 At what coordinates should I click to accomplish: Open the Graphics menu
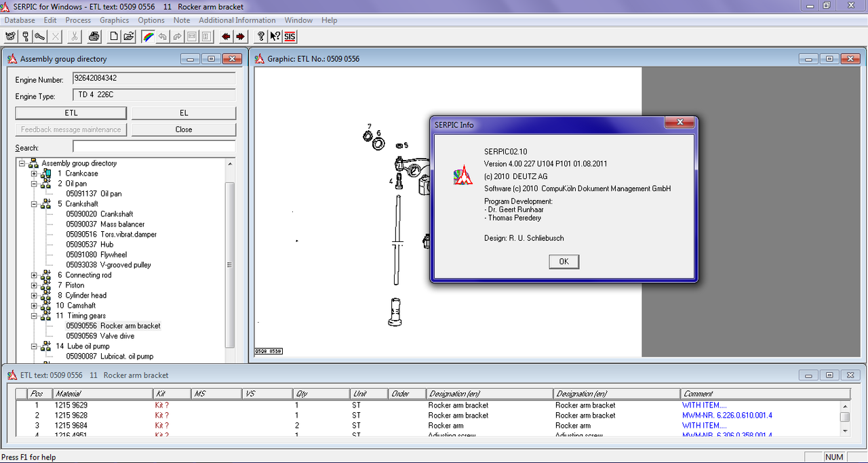[x=115, y=20]
